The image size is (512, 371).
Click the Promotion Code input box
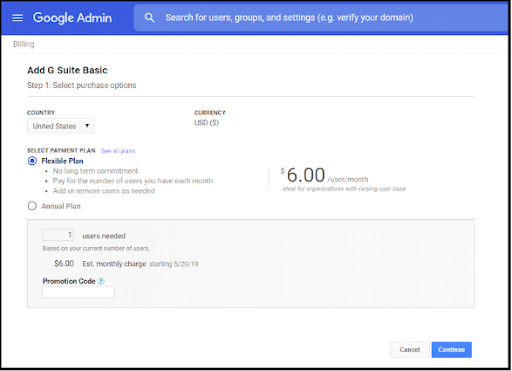point(78,292)
